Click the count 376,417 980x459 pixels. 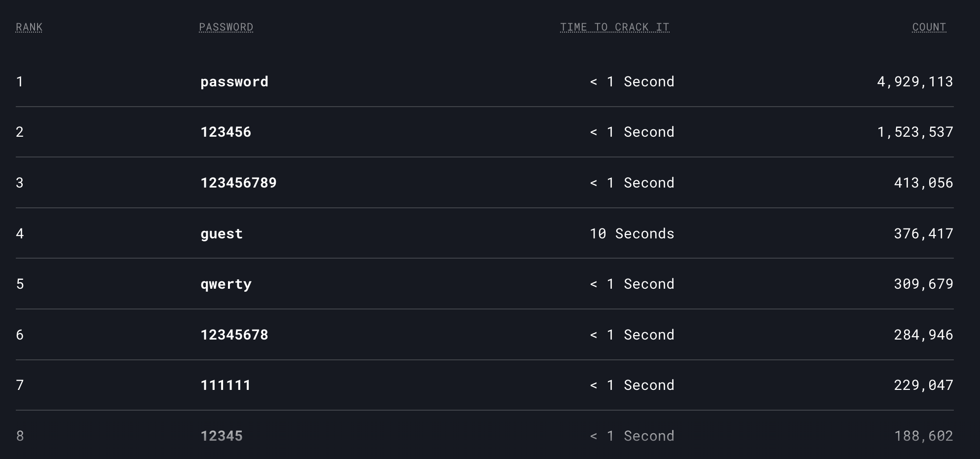click(923, 234)
